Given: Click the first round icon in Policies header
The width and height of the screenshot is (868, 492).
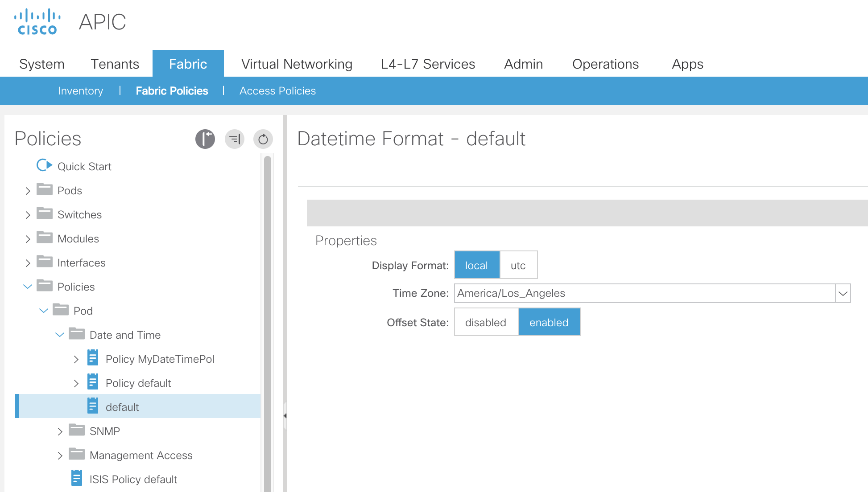Looking at the screenshot, I should 205,139.
